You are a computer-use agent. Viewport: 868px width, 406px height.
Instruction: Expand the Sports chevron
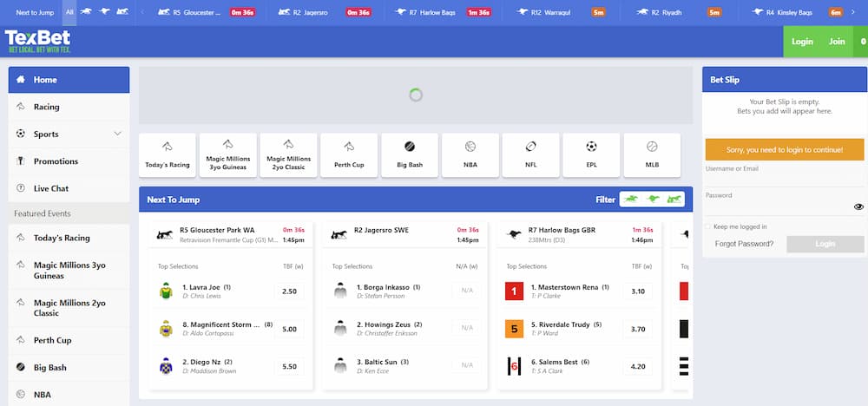coord(117,134)
